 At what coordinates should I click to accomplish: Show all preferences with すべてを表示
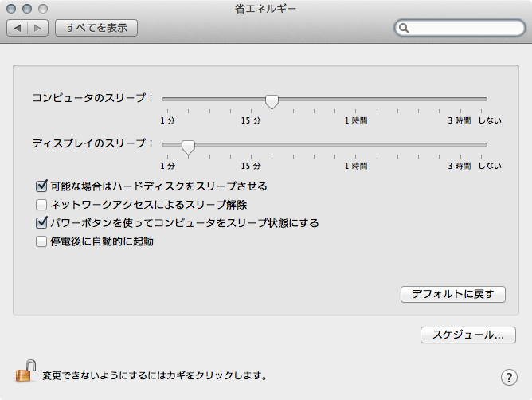click(x=96, y=28)
